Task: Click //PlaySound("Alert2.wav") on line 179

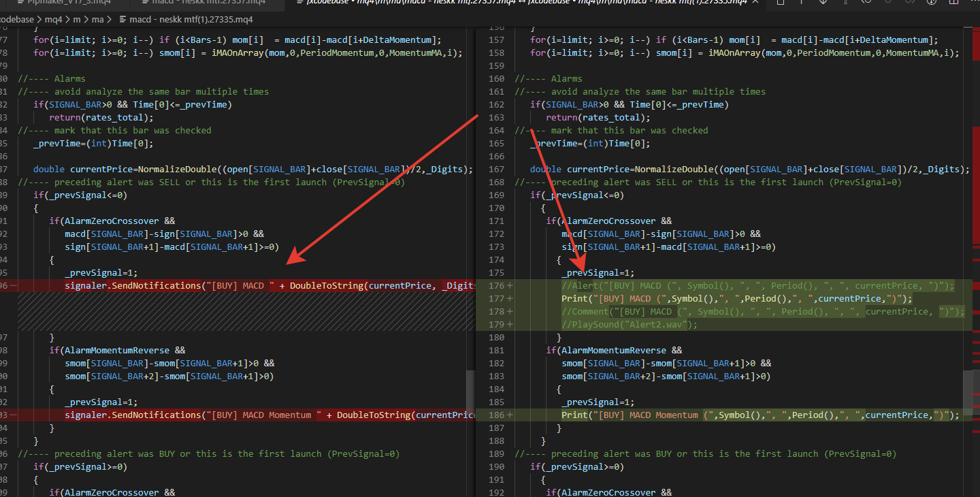Action: pyautogui.click(x=630, y=325)
